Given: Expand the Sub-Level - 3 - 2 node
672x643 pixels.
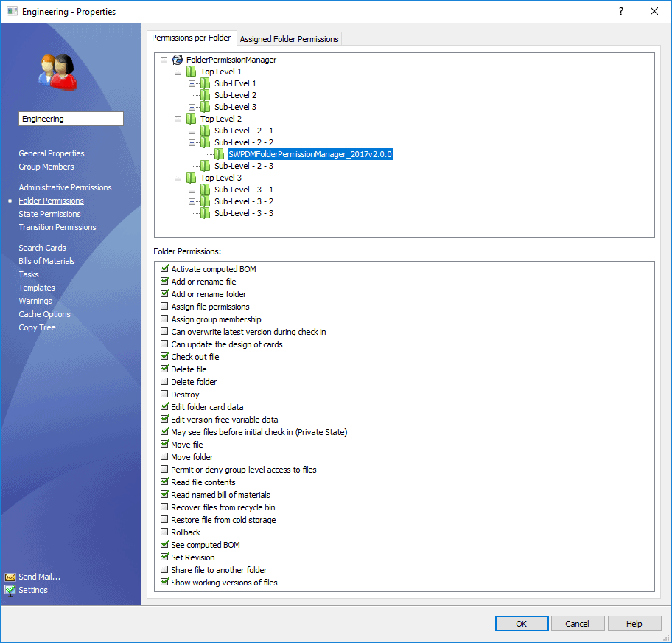Looking at the screenshot, I should pyautogui.click(x=192, y=201).
